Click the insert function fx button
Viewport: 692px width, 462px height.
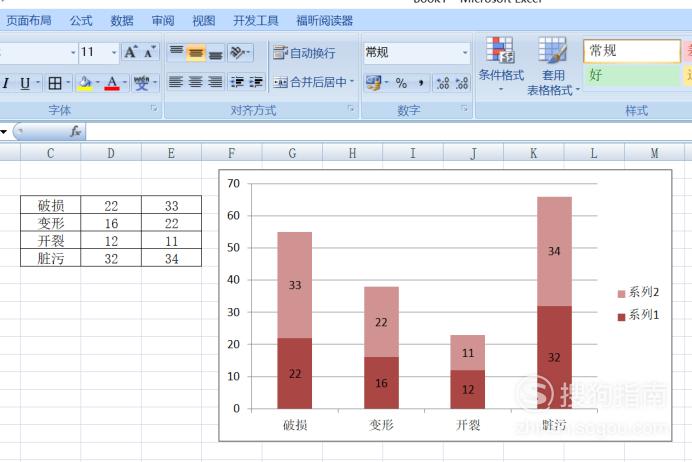(x=75, y=131)
